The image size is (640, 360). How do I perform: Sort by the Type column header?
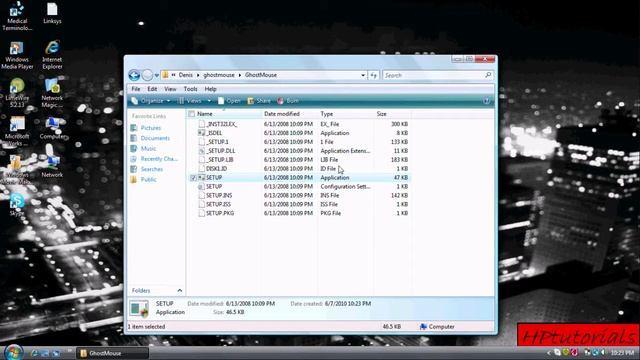coord(346,114)
